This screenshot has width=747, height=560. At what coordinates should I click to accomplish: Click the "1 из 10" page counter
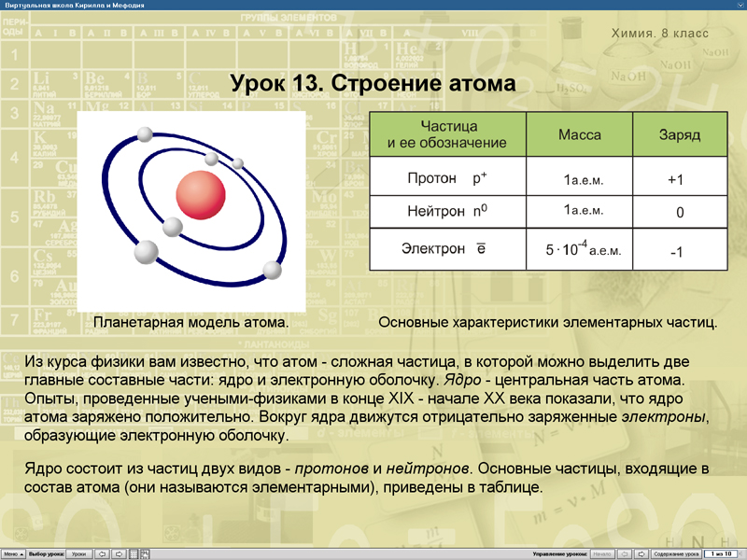[x=721, y=553]
